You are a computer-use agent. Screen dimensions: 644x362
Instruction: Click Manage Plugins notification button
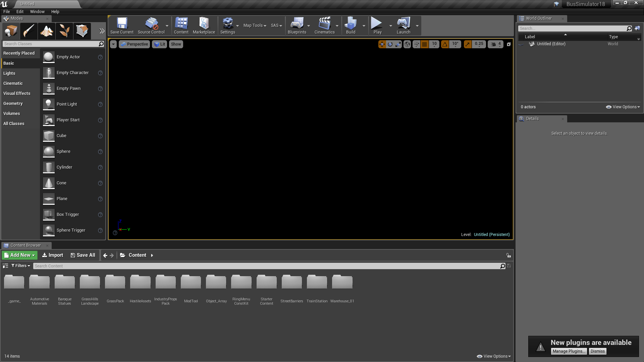pyautogui.click(x=569, y=351)
